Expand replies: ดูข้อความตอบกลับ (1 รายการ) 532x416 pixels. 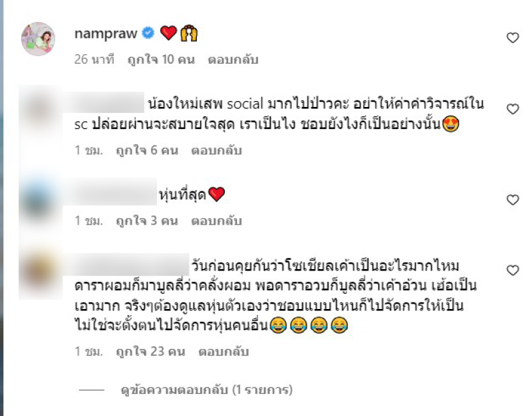206,390
